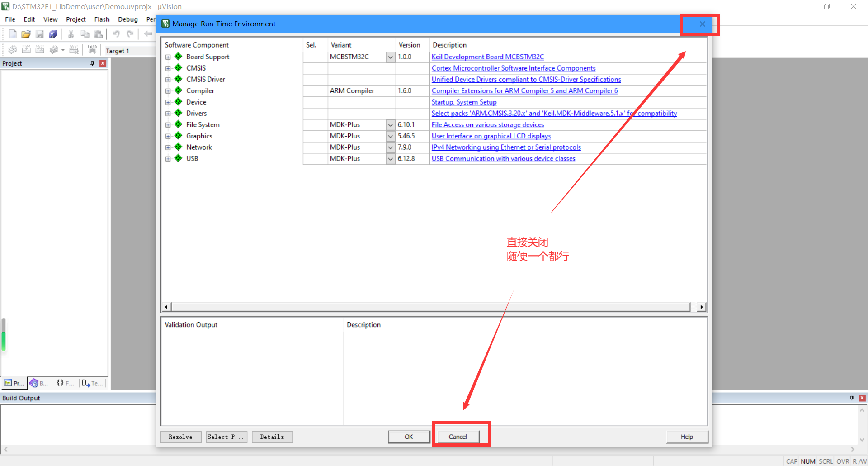
Task: Expand the Board Support tree node
Action: point(168,57)
